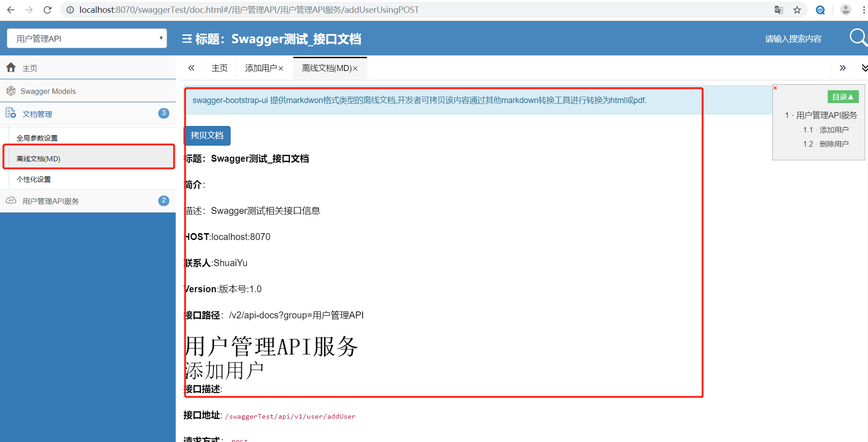
Task: Open the translate page icon
Action: [779, 10]
